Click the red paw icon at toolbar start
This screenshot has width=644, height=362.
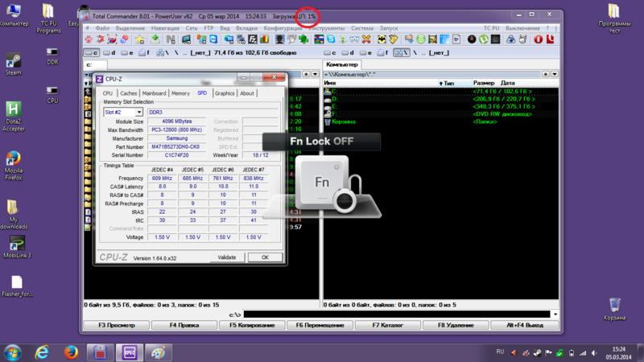89,39
